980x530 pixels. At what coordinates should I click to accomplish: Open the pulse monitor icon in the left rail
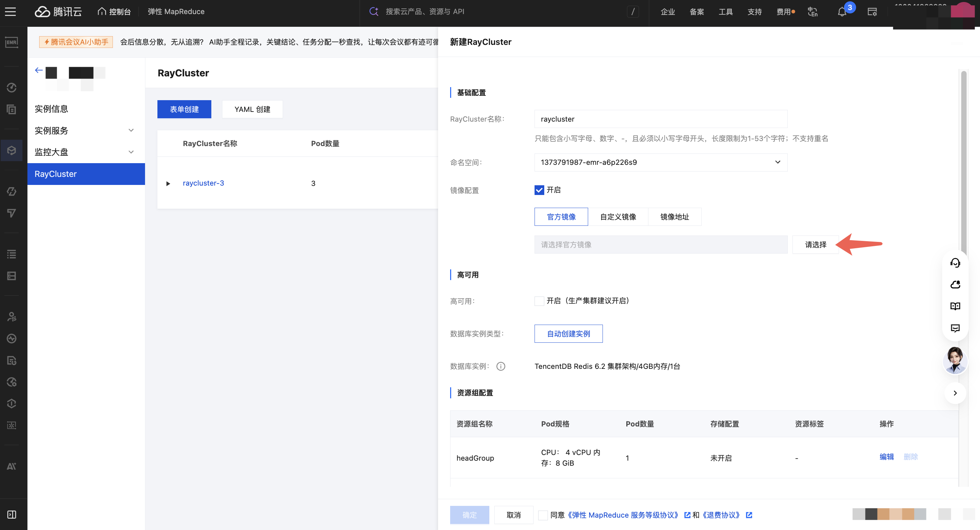click(x=11, y=339)
